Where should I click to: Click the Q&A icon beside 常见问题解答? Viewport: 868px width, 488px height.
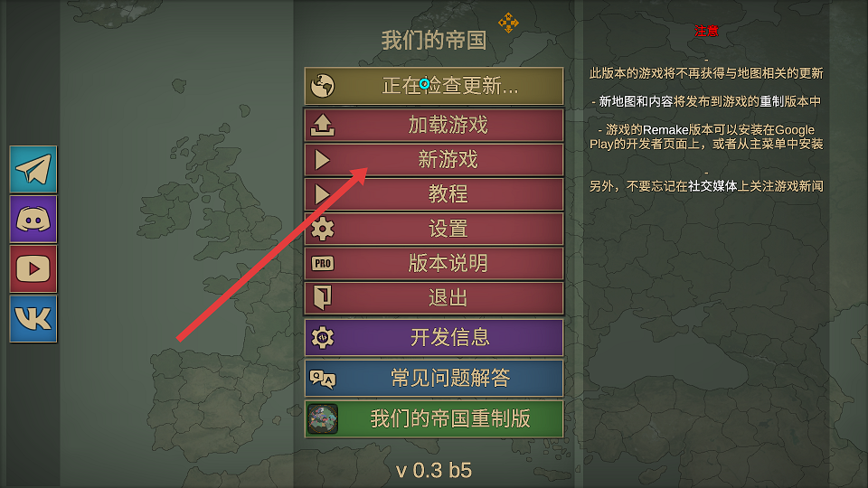322,379
